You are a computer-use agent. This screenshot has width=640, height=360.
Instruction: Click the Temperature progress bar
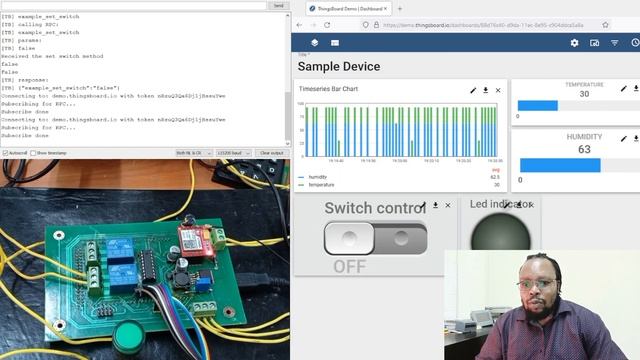click(x=579, y=106)
